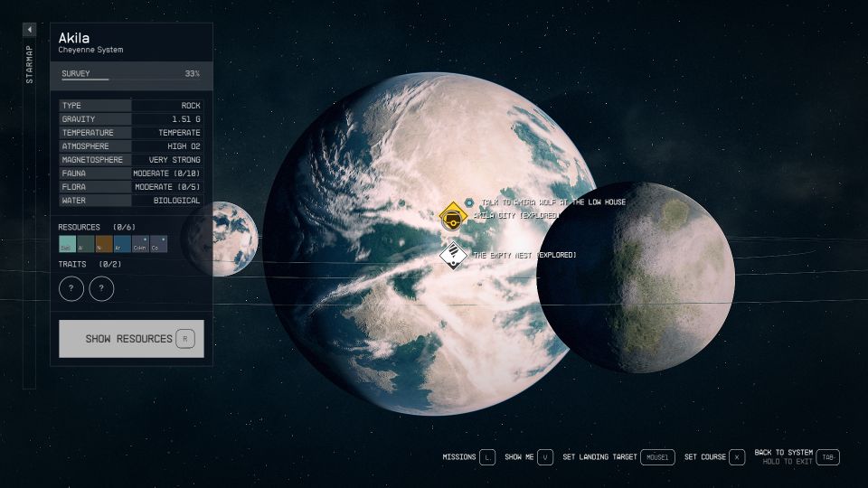Click the Gravity row showing 1.51 G

131,119
